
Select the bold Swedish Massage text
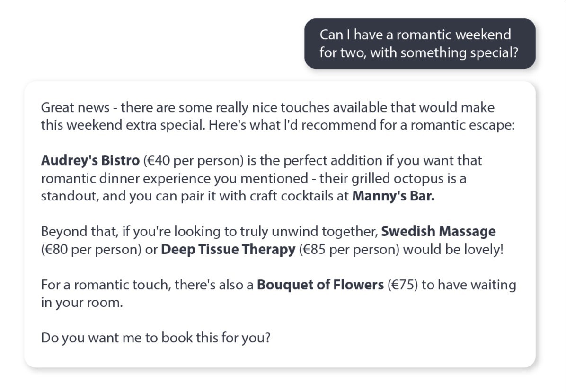pos(438,231)
